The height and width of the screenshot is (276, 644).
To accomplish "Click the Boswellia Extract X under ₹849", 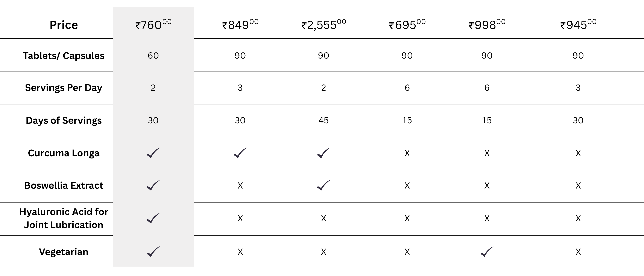I will (x=240, y=186).
